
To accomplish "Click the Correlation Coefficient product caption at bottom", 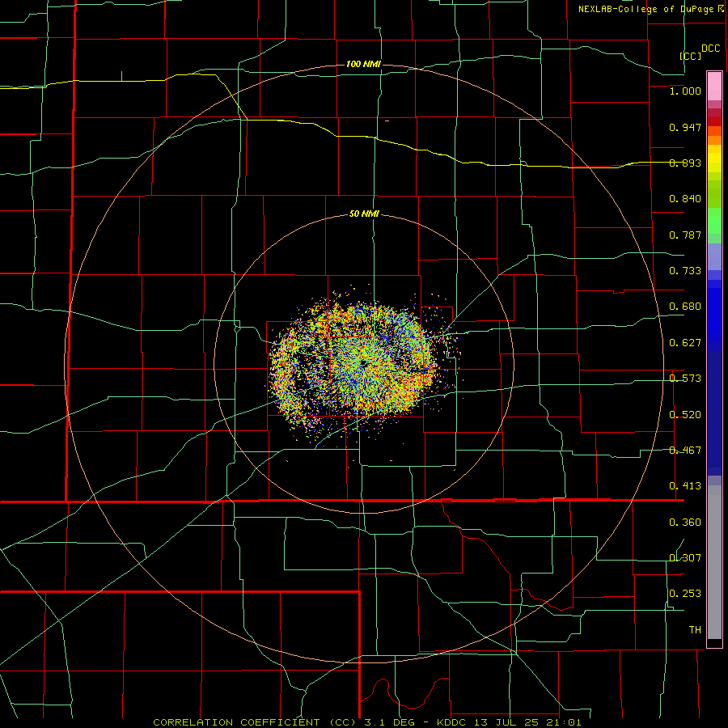I will click(366, 722).
